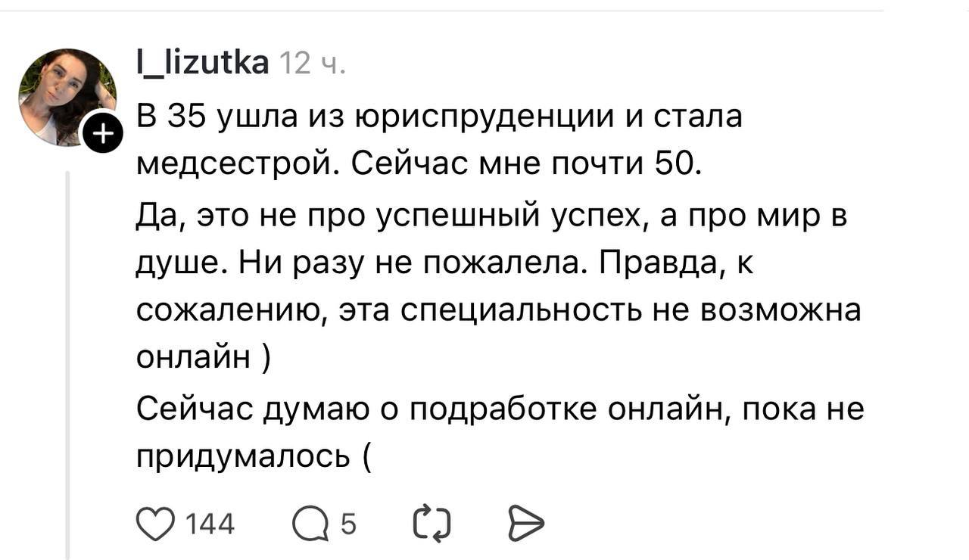Click the vertical thread line below avatar
Image resolution: width=969 pixels, height=560 pixels.
tap(67, 363)
